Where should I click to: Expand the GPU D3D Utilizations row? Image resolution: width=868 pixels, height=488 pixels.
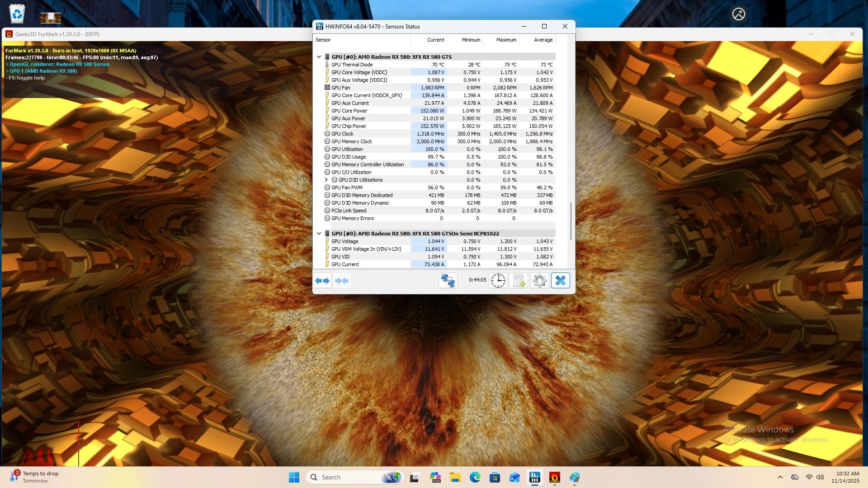pos(326,180)
